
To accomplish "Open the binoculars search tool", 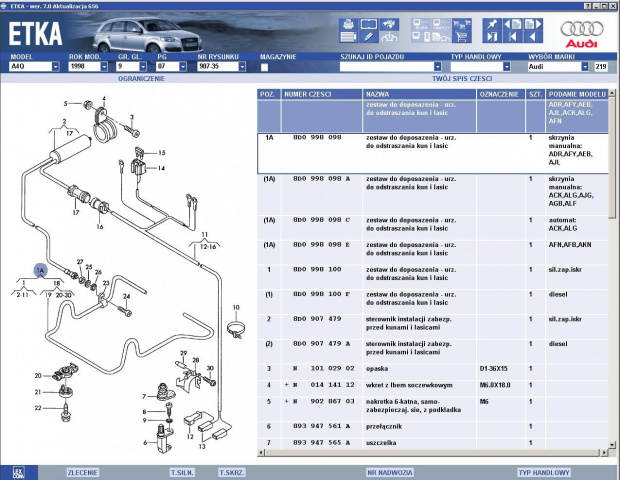I will tap(389, 25).
